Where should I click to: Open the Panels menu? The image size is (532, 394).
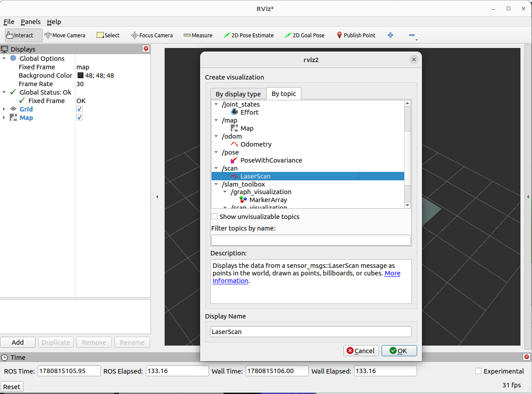coord(31,22)
